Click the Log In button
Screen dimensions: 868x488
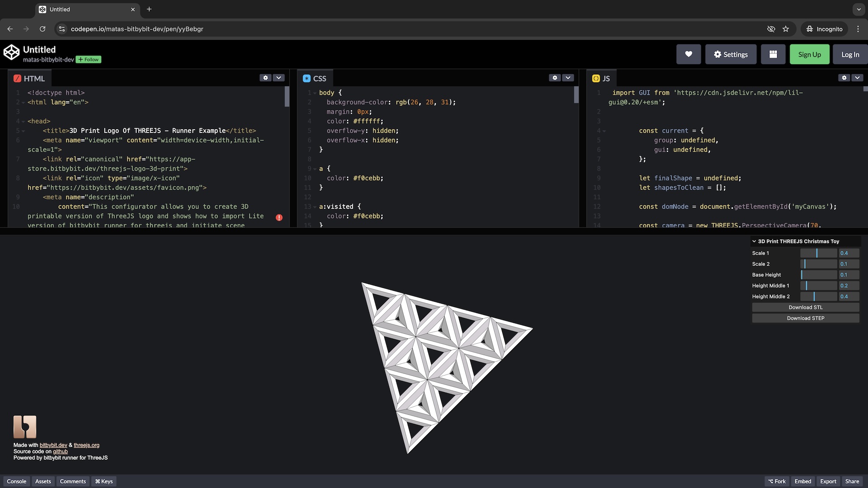(x=850, y=54)
